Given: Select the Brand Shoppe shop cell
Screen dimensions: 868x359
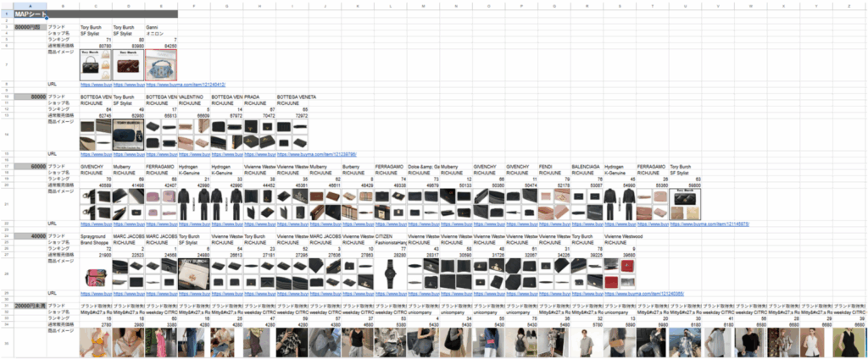Looking at the screenshot, I should [x=96, y=242].
